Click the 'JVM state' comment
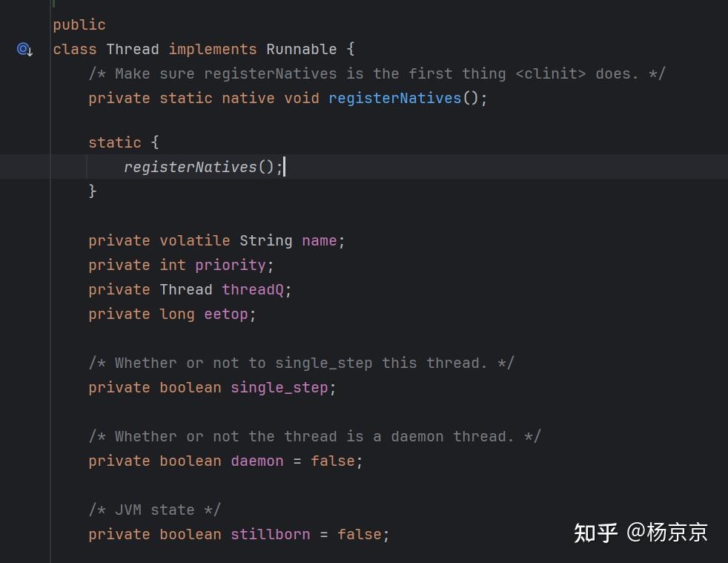 click(x=154, y=510)
